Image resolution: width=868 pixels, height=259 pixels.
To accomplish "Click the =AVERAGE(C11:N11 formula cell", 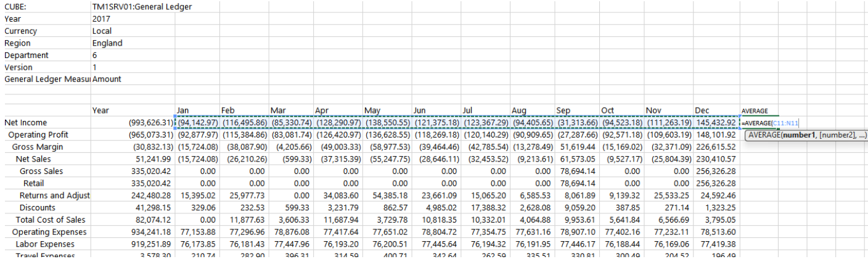I will pos(770,123).
